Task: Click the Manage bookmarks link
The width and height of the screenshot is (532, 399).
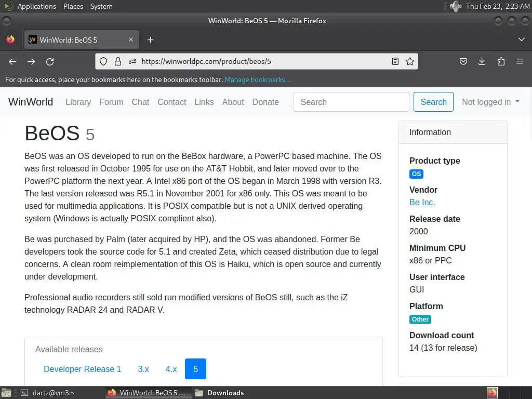Action: pyautogui.click(x=258, y=79)
